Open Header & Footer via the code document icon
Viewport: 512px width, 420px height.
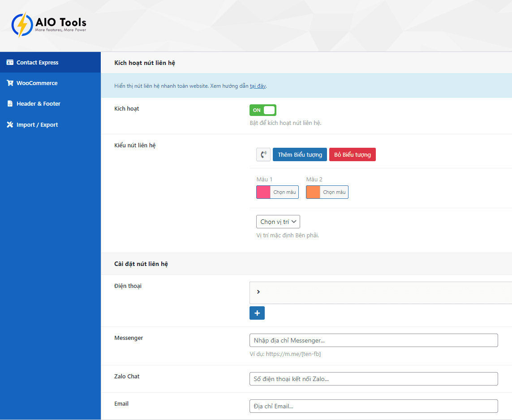click(10, 103)
